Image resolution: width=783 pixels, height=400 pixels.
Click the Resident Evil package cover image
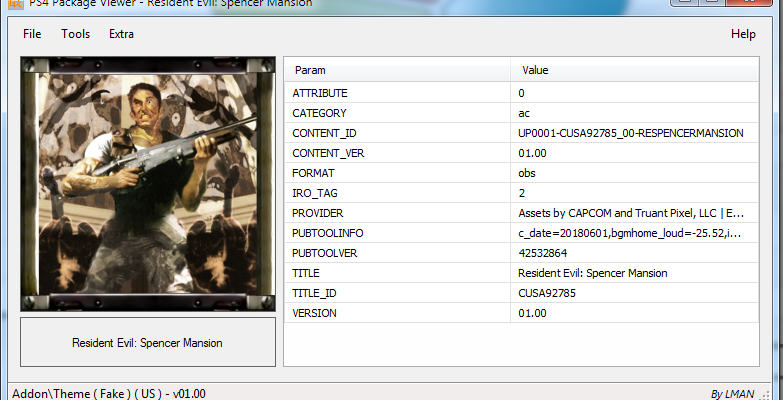148,183
